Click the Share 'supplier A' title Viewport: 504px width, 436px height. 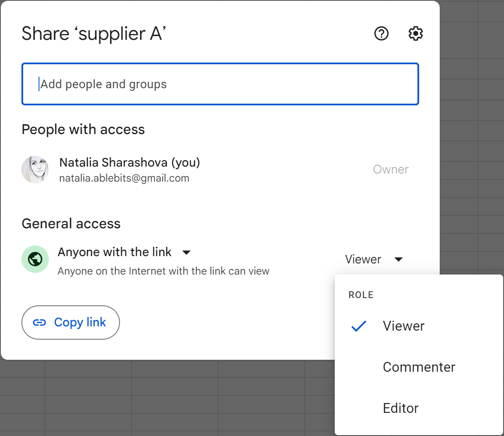point(94,34)
